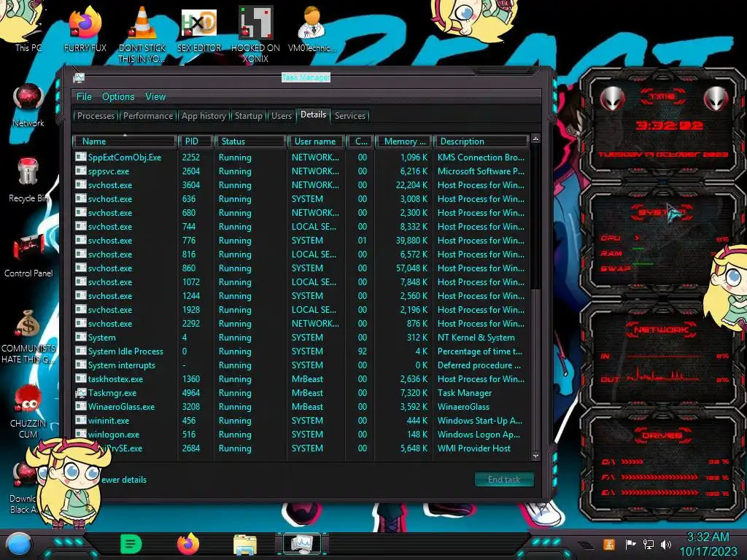Select the winlogon.exe row

(x=301, y=435)
